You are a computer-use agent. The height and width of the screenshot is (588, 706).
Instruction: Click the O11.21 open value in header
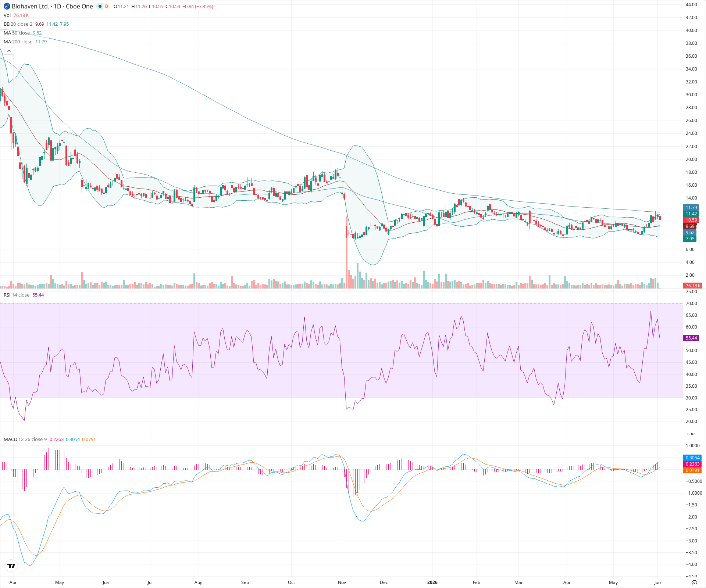click(121, 7)
